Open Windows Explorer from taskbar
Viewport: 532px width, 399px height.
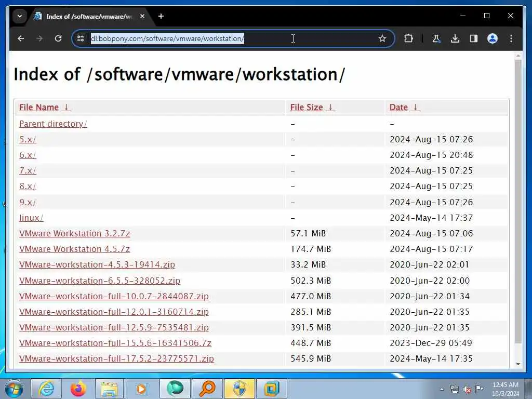[x=109, y=389]
